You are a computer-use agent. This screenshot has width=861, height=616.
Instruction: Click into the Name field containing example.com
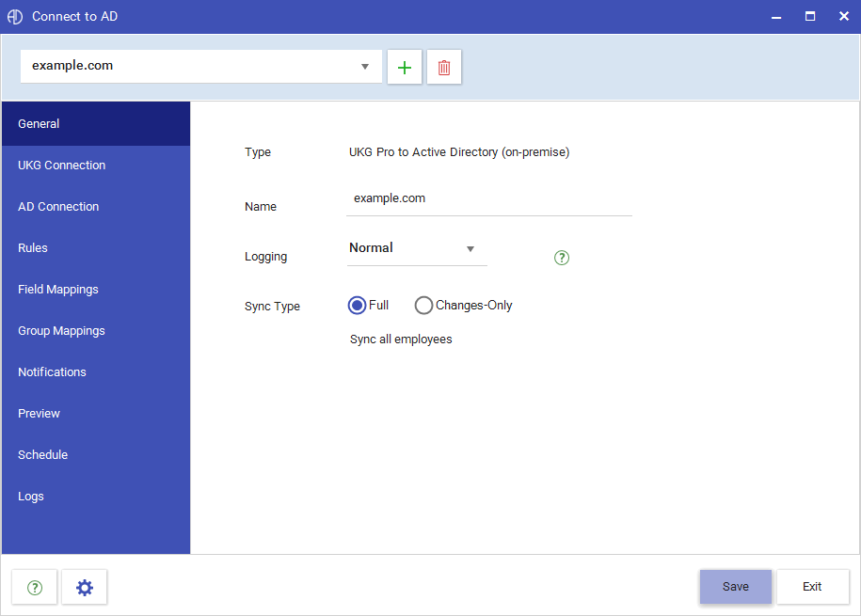488,199
